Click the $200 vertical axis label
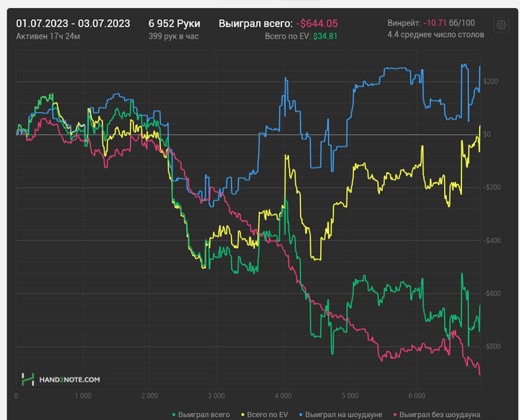 click(x=490, y=82)
